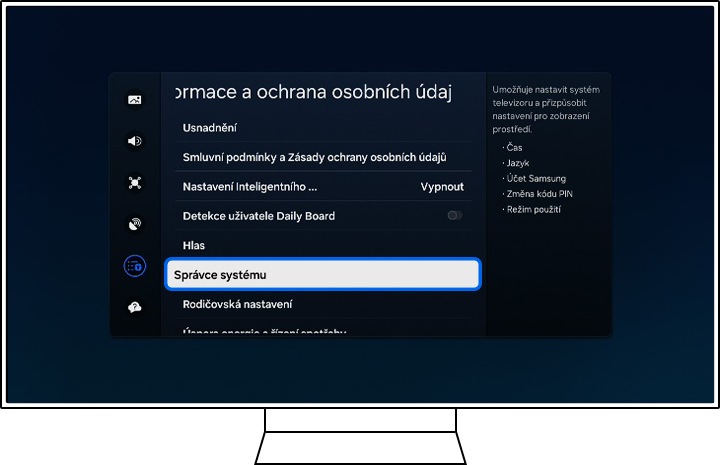Image resolution: width=720 pixels, height=465 pixels.
Task: Click the Umožňuje nastavit systém description text
Action: 546,109
